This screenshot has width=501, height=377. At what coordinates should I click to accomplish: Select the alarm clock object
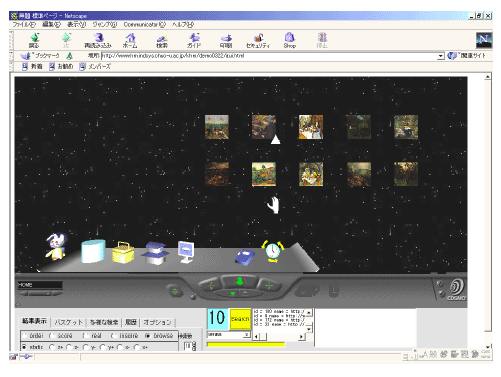273,251
